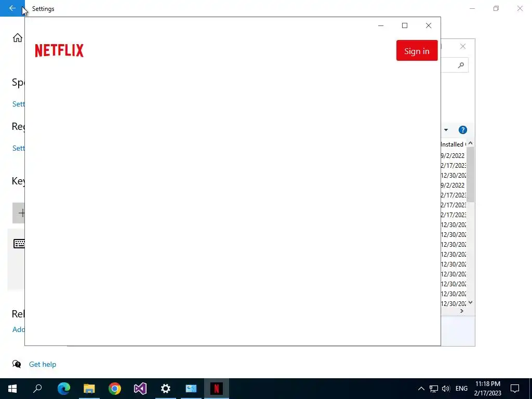Click the Get help chat icon
532x399 pixels.
17,364
